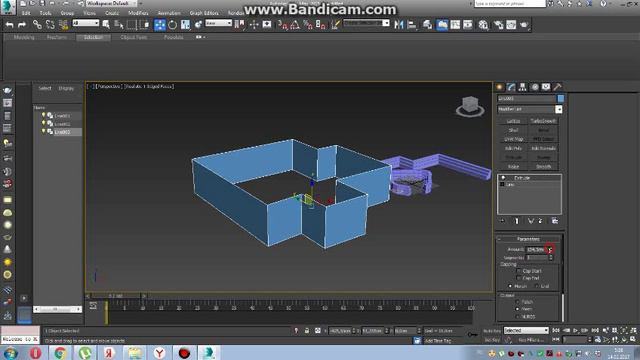The image size is (640, 360).
Task: Select the Select and Link tool
Action: coord(37,25)
